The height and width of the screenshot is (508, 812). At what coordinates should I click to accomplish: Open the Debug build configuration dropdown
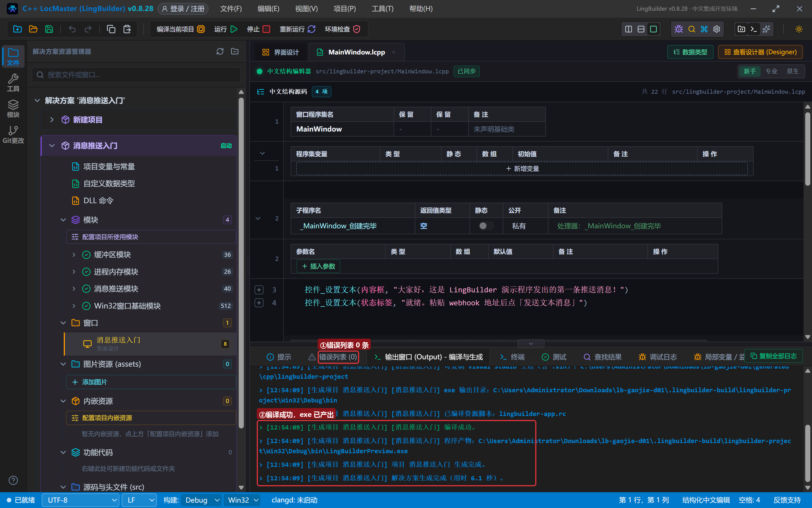[x=201, y=500]
